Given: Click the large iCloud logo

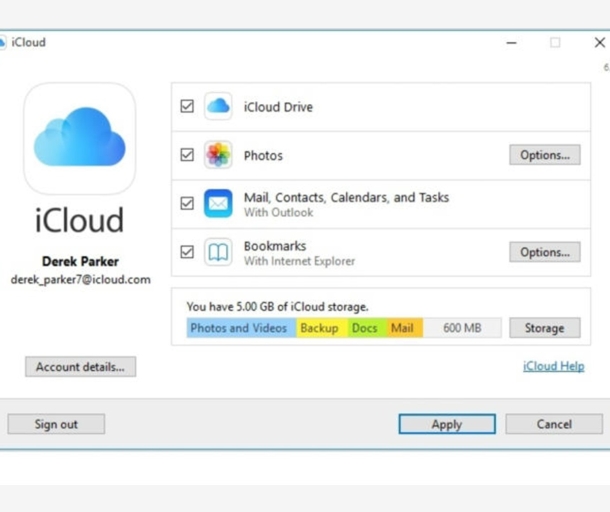Looking at the screenshot, I should [x=80, y=139].
